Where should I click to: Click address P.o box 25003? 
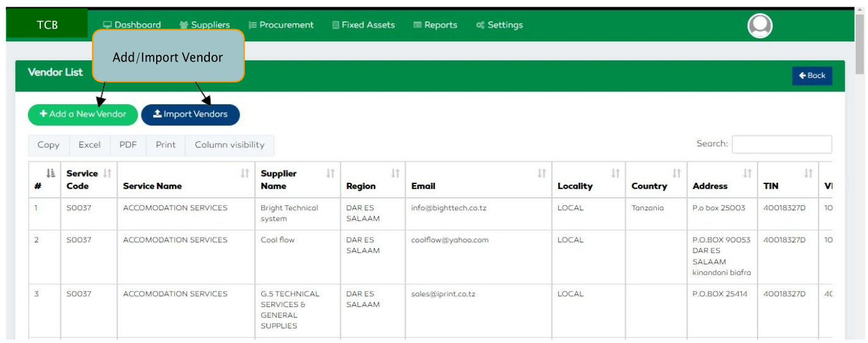point(719,208)
